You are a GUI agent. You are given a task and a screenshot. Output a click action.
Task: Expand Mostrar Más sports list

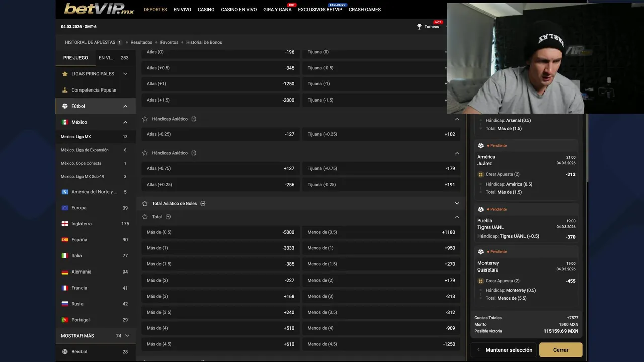click(127, 336)
